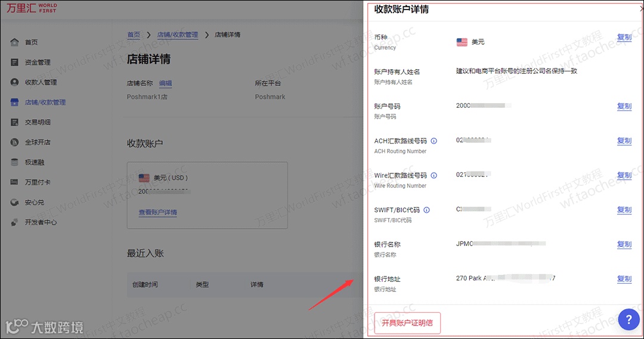This screenshot has height=339, width=644.
Task: Click the 收款账户详情 panel title
Action: [401, 9]
